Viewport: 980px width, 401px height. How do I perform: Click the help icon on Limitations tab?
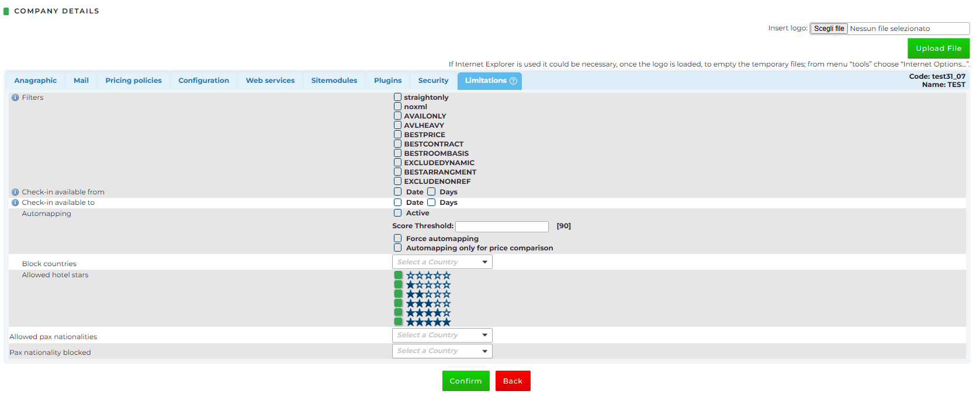[x=513, y=81]
